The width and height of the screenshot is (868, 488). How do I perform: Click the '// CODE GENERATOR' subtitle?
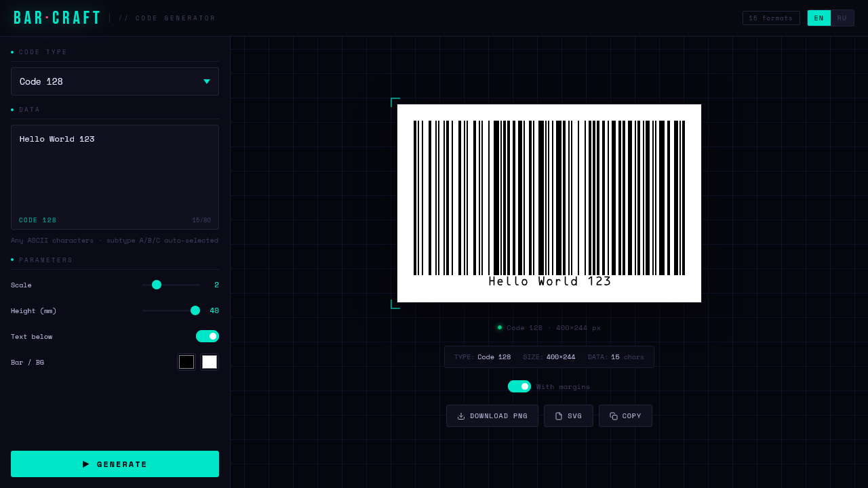(167, 18)
